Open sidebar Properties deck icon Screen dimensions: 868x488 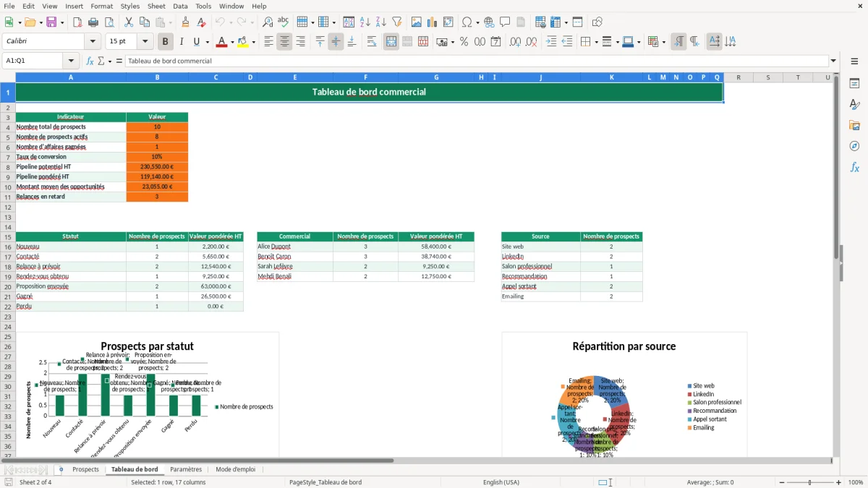click(x=854, y=84)
